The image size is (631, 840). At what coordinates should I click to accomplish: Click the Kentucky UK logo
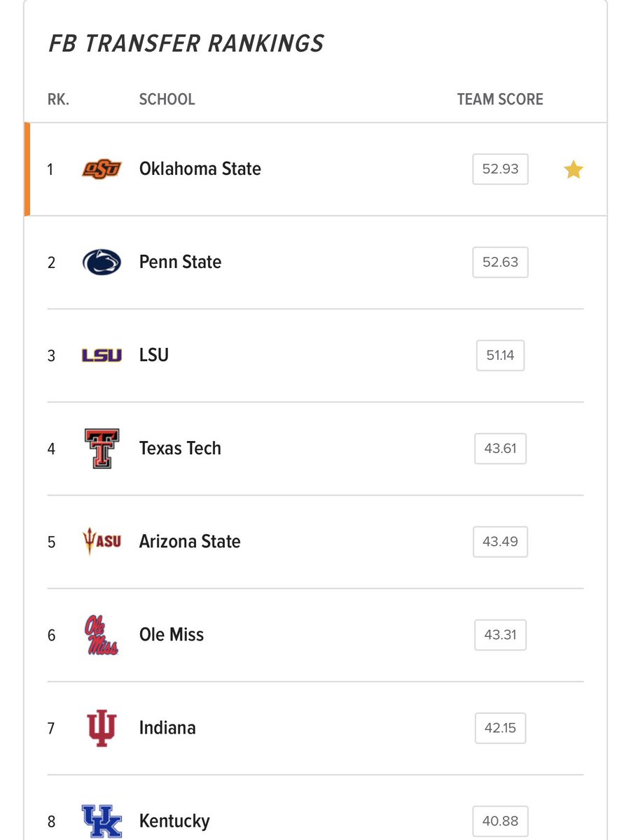pyautogui.click(x=102, y=821)
